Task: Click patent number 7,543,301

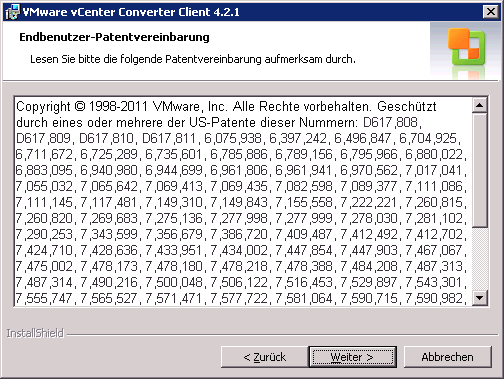Action: 434,282
